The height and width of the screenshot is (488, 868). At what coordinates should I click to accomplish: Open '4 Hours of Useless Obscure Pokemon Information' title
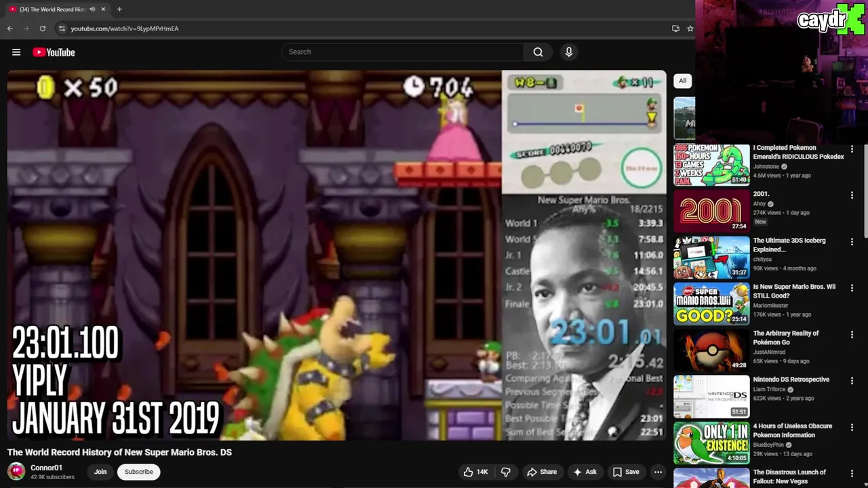(792, 430)
